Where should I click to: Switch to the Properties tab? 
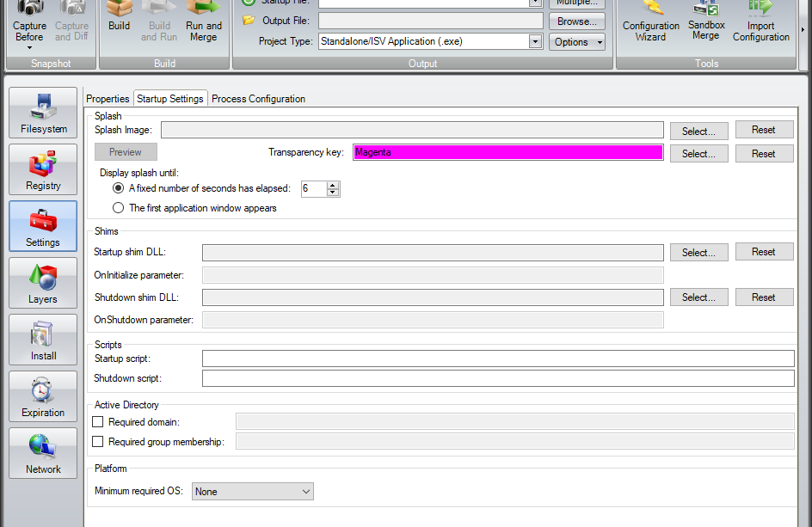[108, 98]
